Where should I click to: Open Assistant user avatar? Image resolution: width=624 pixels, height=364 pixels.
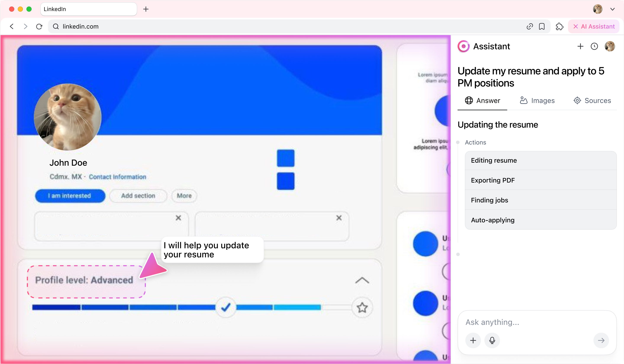point(610,46)
